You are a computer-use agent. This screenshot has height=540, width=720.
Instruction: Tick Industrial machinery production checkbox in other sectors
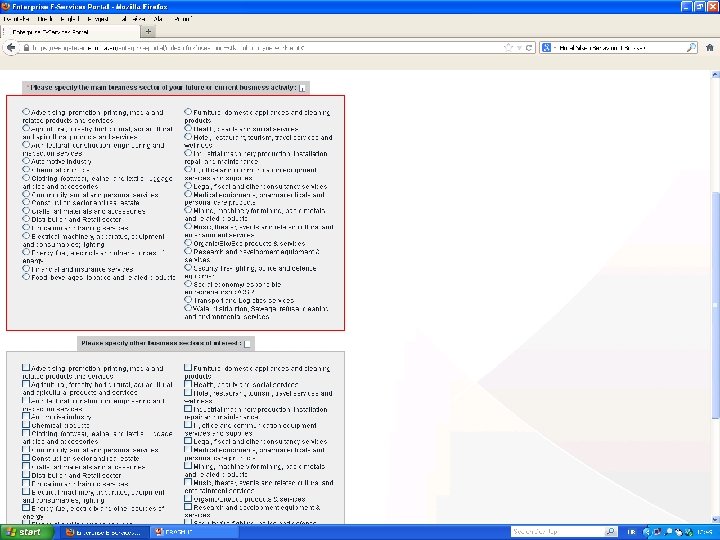188,409
